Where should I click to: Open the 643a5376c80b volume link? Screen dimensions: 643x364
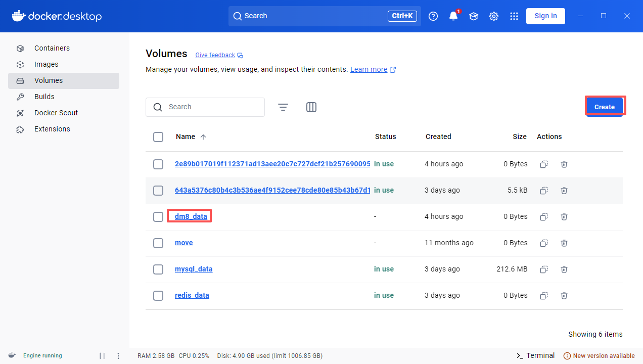coord(272,190)
